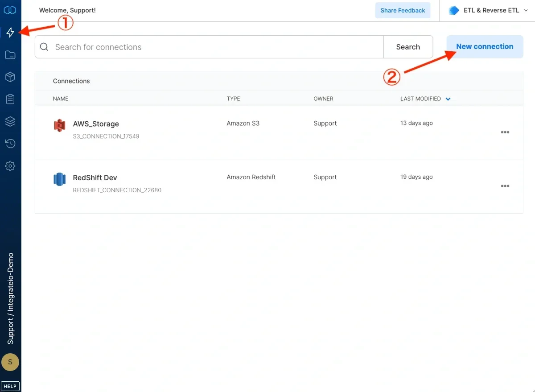Image resolution: width=535 pixels, height=392 pixels.
Task: Click the magnifying glass search icon
Action: tap(44, 46)
